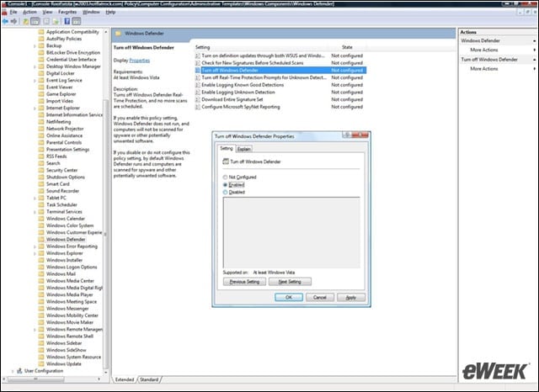Select 'Enable Logging Known Good Detections' row
Image resolution: width=539 pixels, height=392 pixels.
(279, 85)
